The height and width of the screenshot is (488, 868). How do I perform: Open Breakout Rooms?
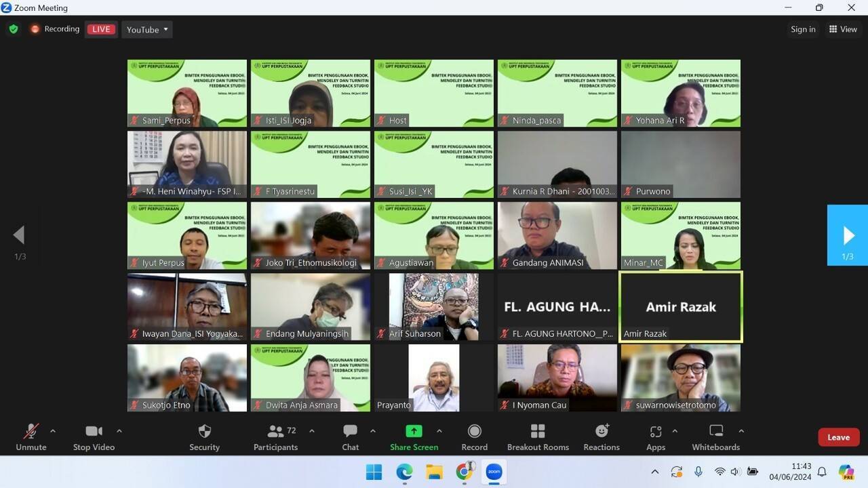(x=538, y=437)
